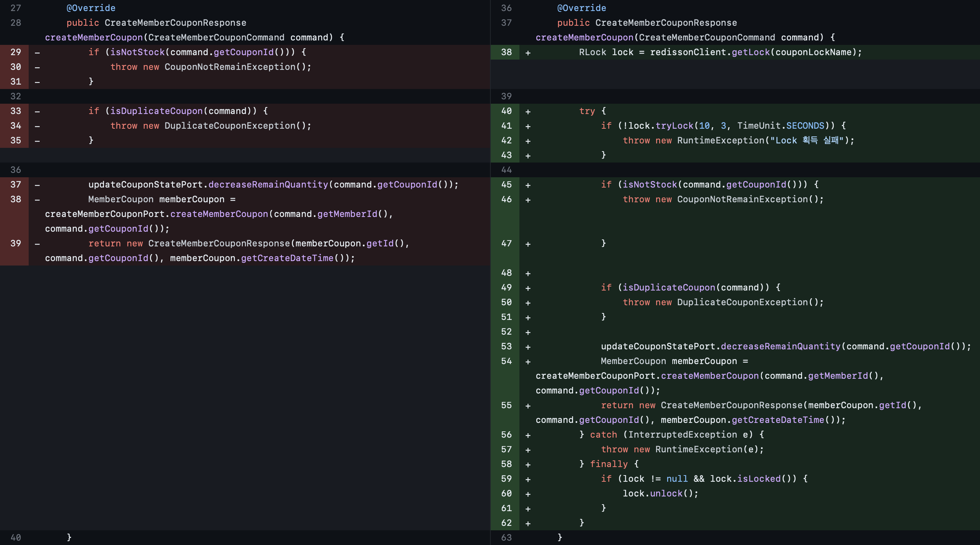Click the plus marker on line 62
Viewport: 980px width, 545px height.
click(x=527, y=523)
